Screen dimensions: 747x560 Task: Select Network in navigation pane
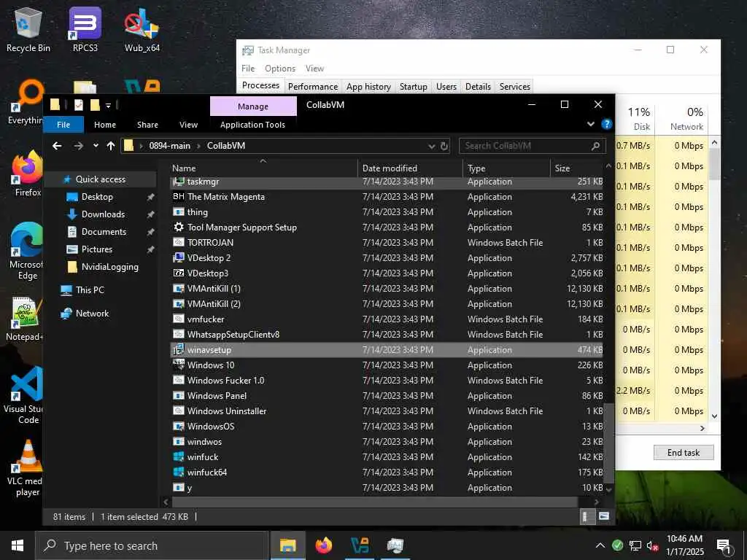(92, 314)
